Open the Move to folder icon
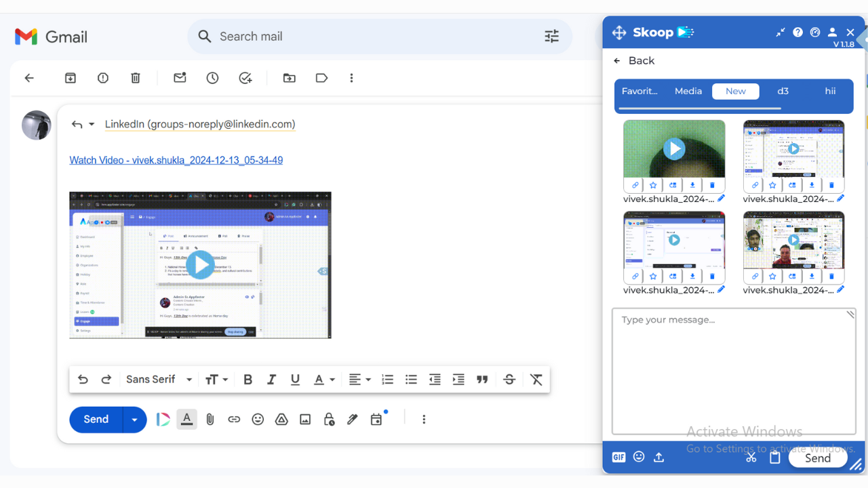 (290, 78)
